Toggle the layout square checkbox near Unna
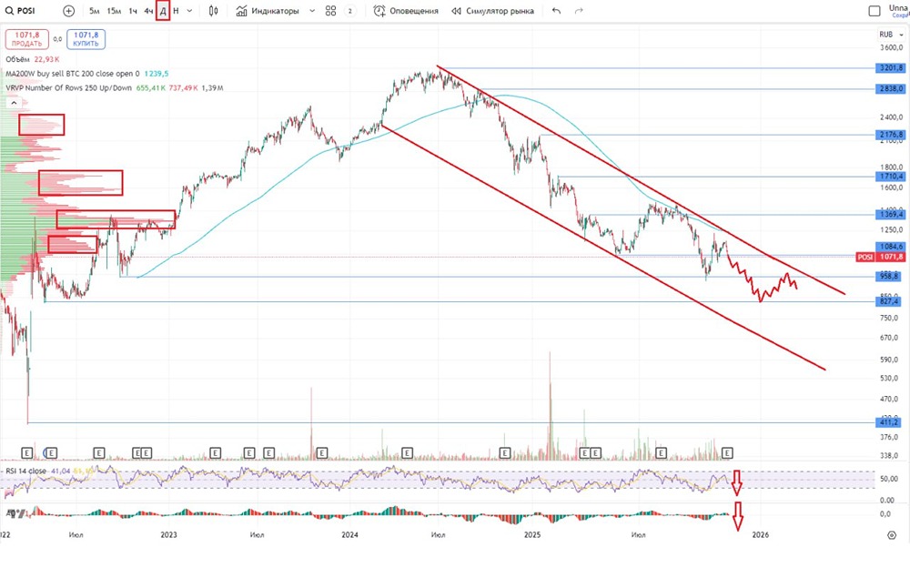This screenshot has height=588, width=910. pyautogui.click(x=874, y=11)
